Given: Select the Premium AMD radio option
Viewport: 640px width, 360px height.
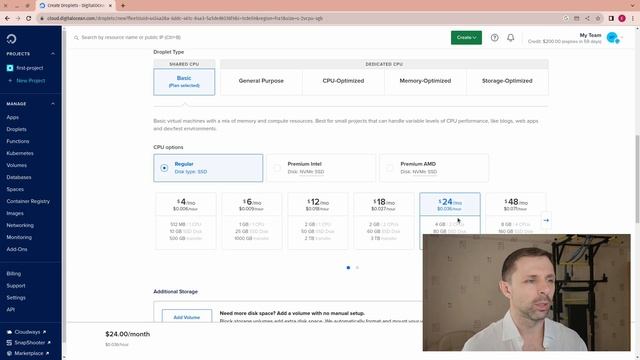Looking at the screenshot, I should [x=389, y=168].
